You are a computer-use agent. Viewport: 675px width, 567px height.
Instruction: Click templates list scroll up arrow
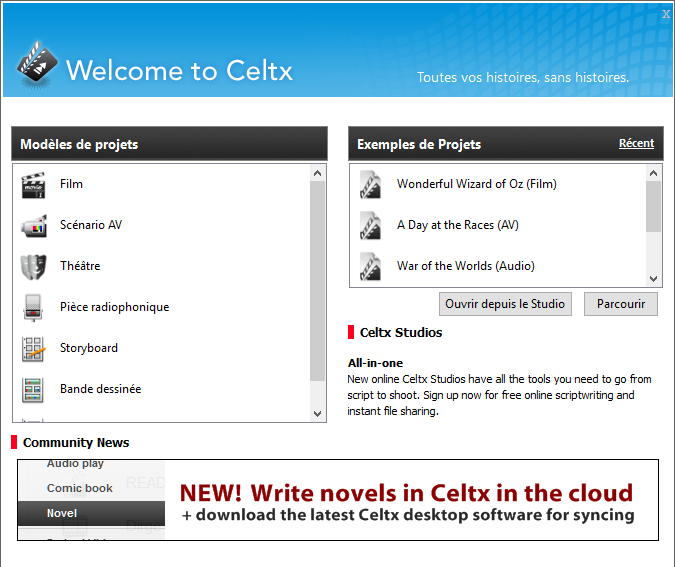(318, 173)
